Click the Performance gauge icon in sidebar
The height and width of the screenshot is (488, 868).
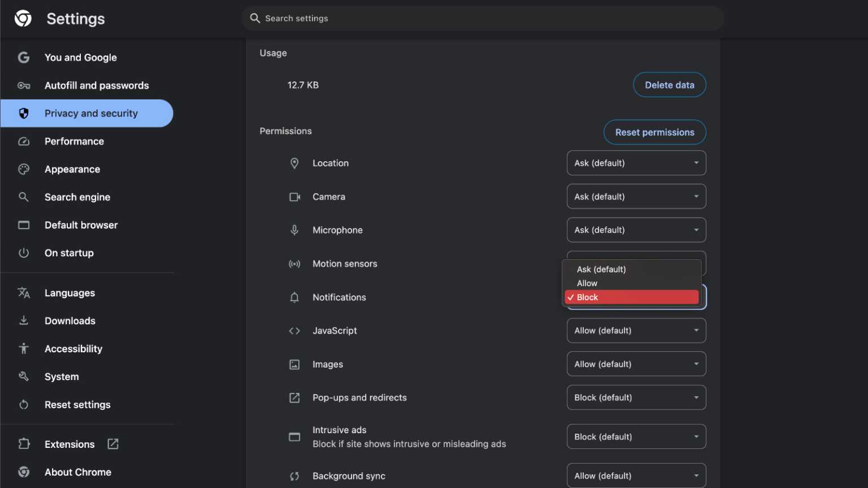pos(24,141)
